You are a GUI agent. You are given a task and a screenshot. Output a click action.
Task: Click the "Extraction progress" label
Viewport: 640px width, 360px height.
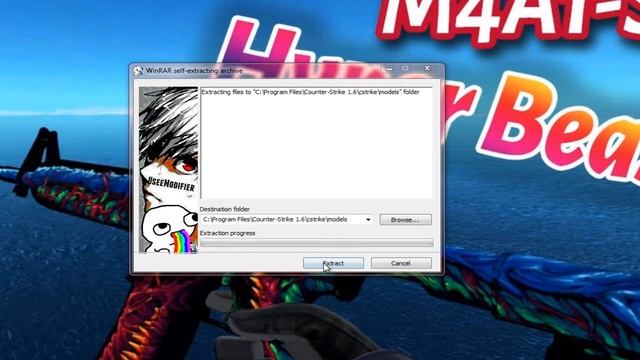(x=227, y=233)
